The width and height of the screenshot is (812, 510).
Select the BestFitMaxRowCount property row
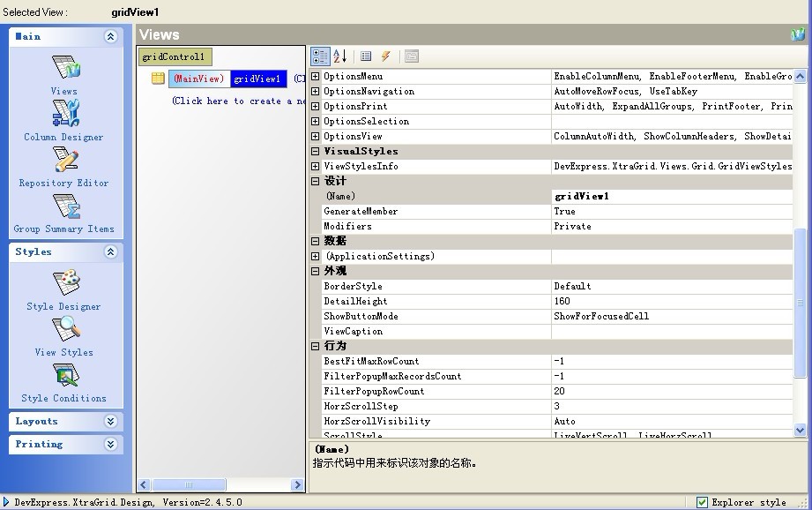coord(557,361)
